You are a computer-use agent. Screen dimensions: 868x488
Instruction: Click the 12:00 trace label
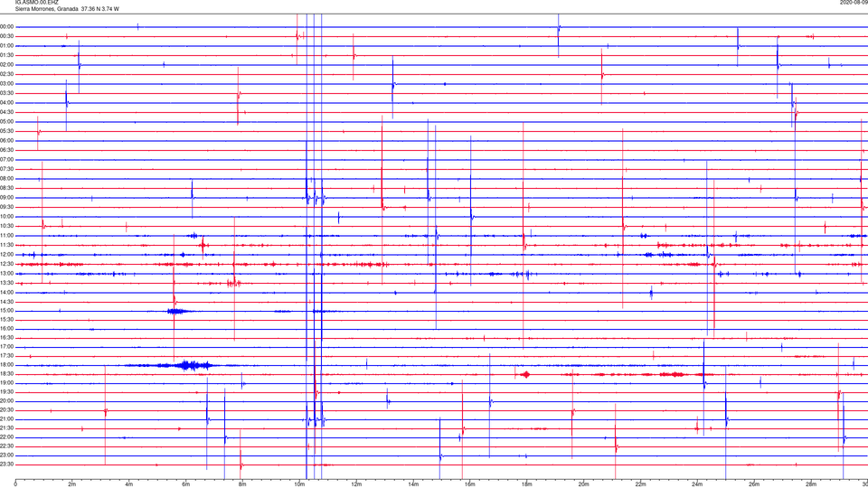(7, 255)
